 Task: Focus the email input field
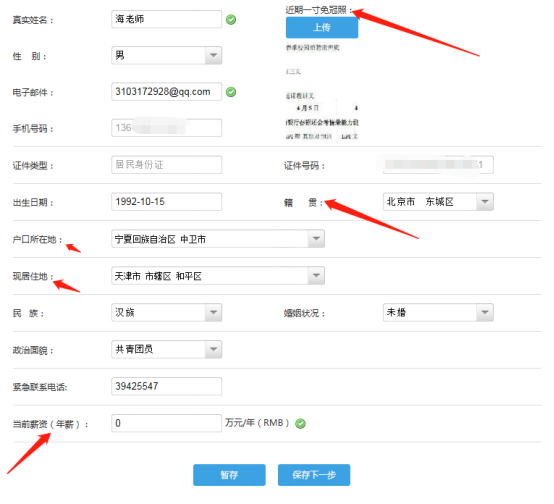tap(166, 92)
